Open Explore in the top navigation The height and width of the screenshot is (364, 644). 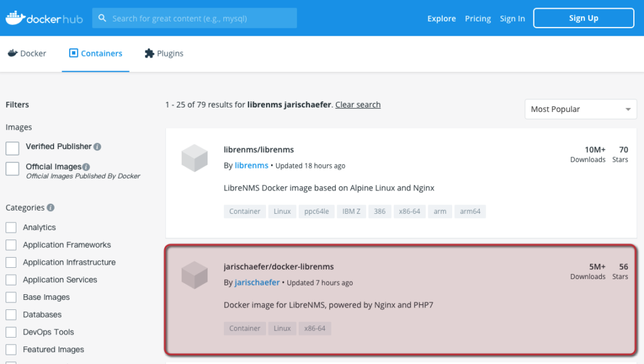tap(441, 18)
